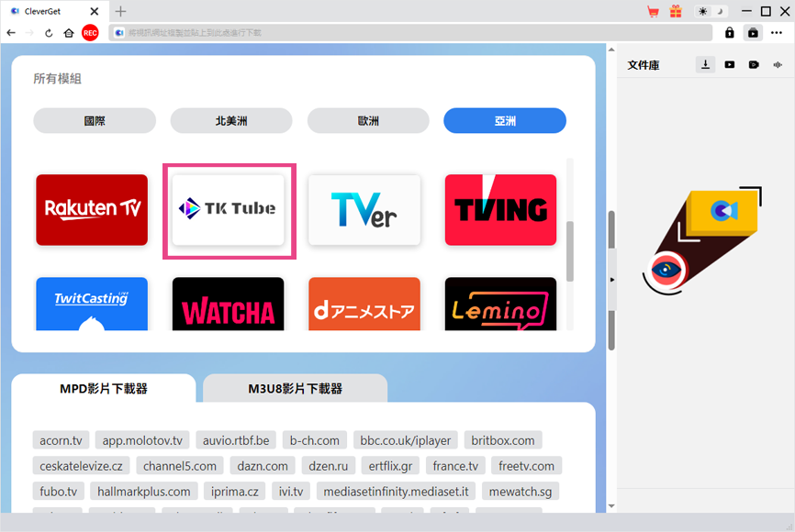Select the 歐洲 region filter
This screenshot has height=532, width=795.
(367, 120)
